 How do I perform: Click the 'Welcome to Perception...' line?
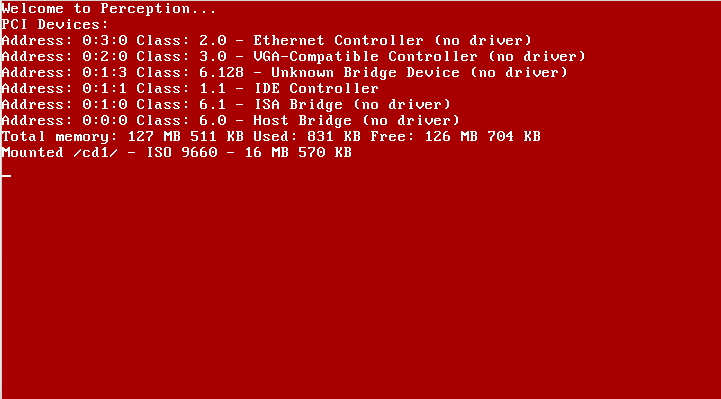[109, 8]
